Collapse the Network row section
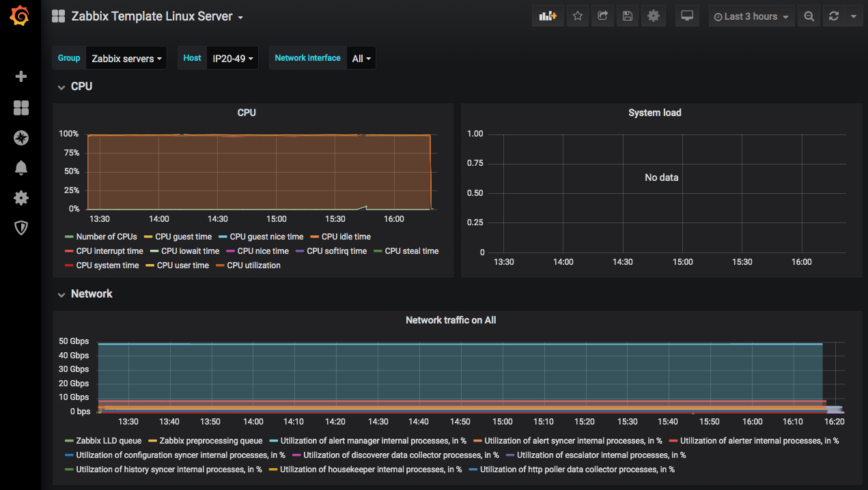 pos(85,294)
